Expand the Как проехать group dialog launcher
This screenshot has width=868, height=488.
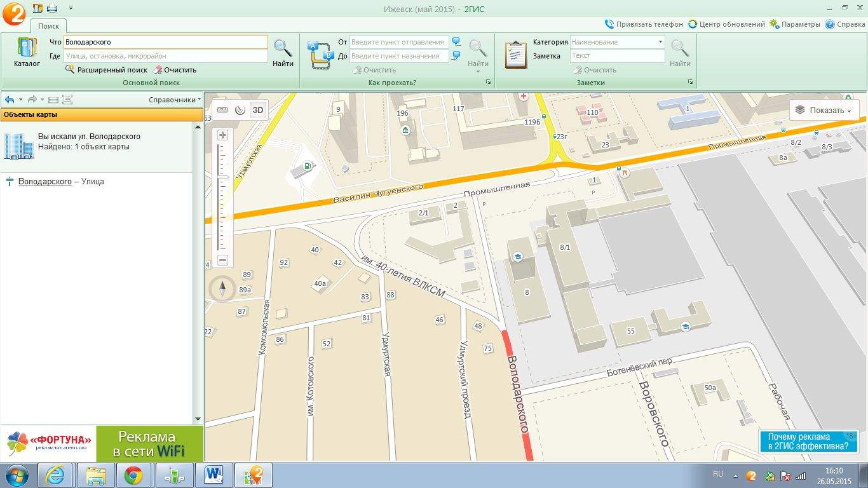[489, 83]
